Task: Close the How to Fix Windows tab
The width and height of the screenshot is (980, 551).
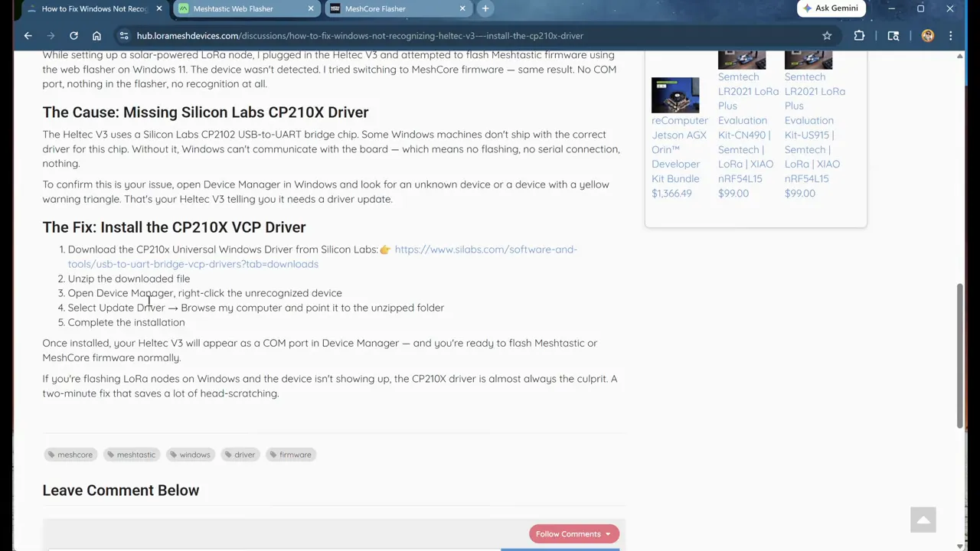Action: pos(159,8)
